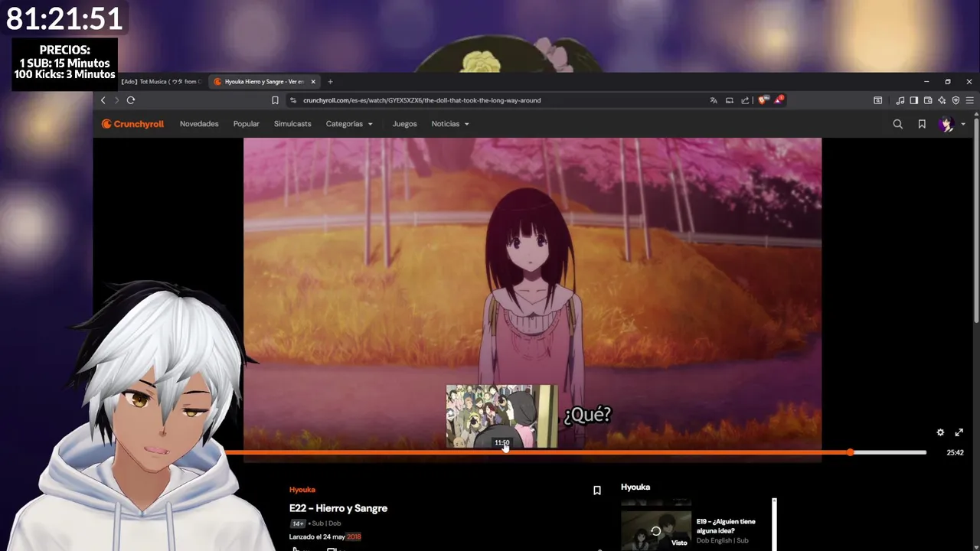This screenshot has width=980, height=551.
Task: Click the address bar URL field
Action: [x=498, y=100]
